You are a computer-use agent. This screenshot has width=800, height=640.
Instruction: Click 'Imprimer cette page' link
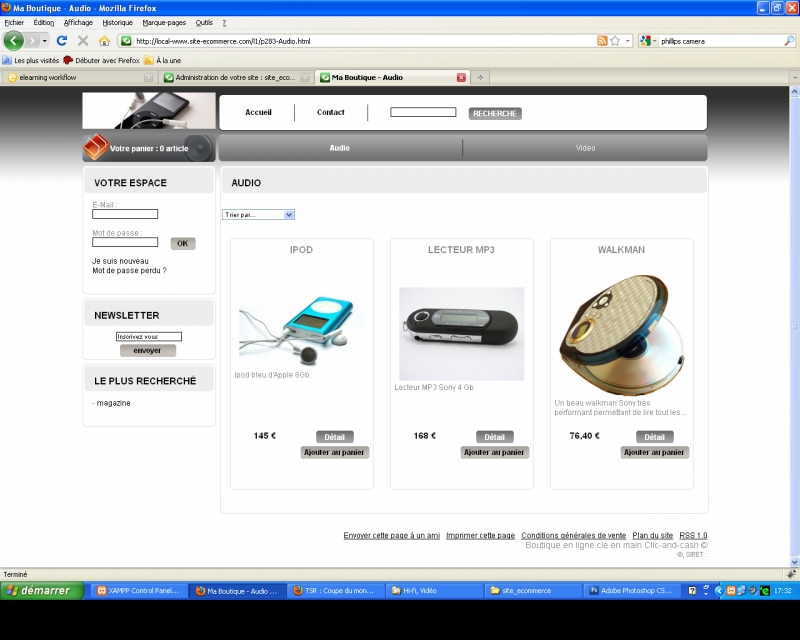pos(480,535)
